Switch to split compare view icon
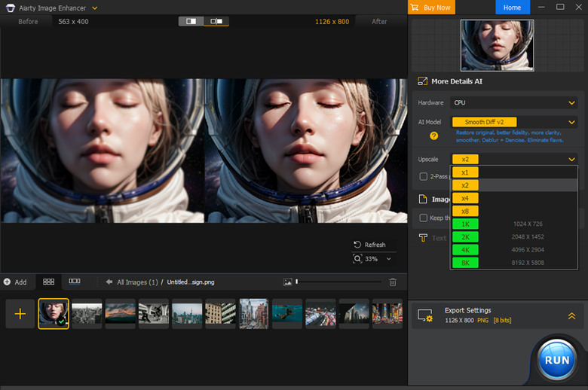This screenshot has height=390, width=588. [x=191, y=21]
